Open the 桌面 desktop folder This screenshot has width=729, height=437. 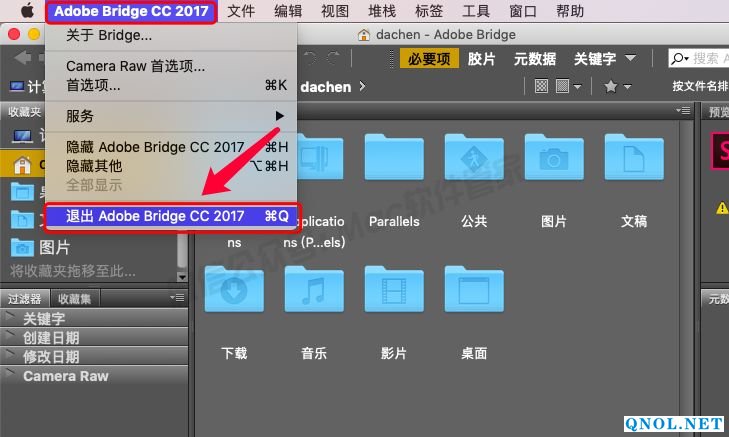click(474, 290)
